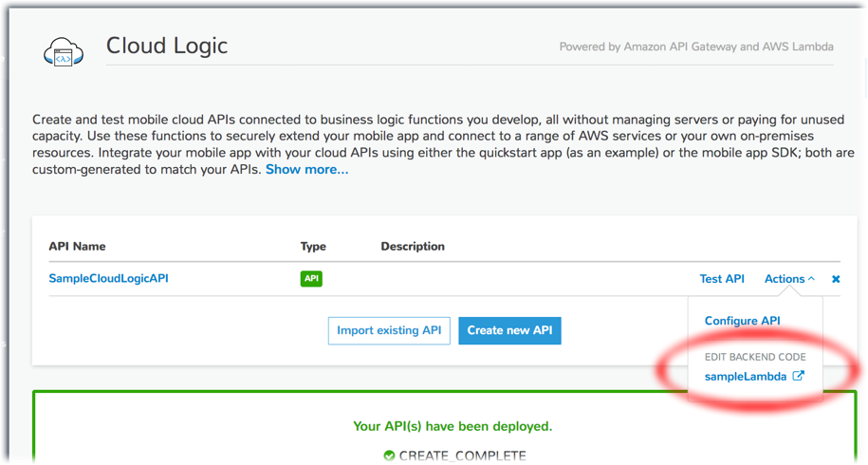Click the EDIT BACKEND CODE section label
This screenshot has width=868, height=465.
click(755, 357)
